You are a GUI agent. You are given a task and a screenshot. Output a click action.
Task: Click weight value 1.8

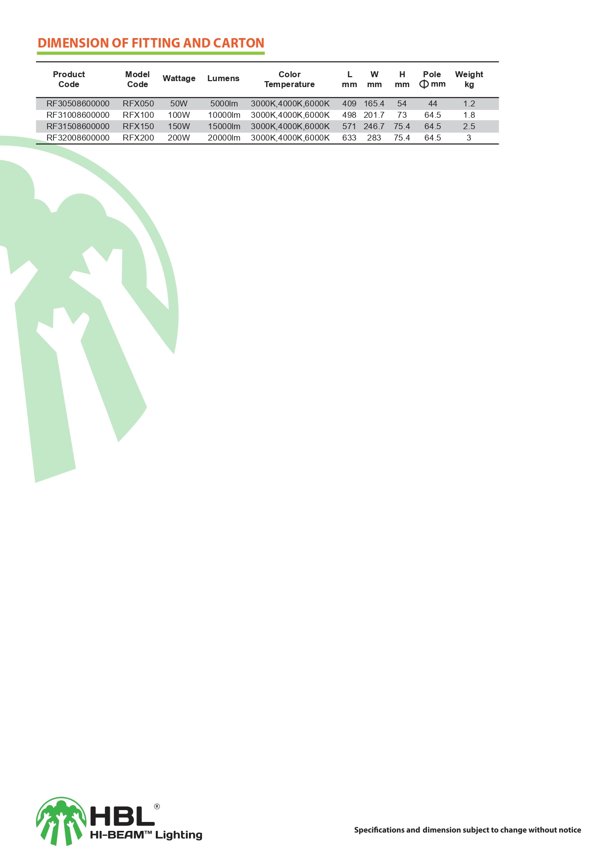click(x=469, y=115)
